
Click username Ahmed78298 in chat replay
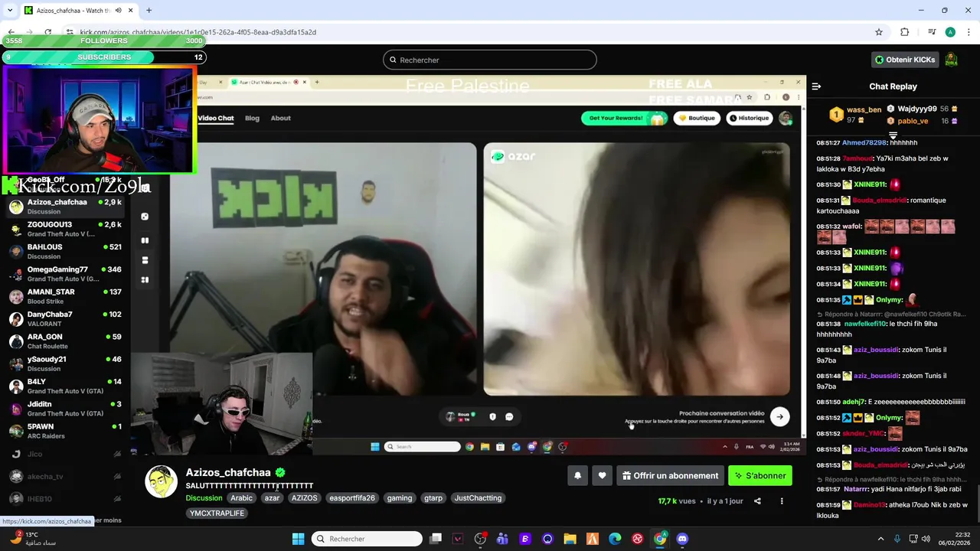pyautogui.click(x=864, y=142)
